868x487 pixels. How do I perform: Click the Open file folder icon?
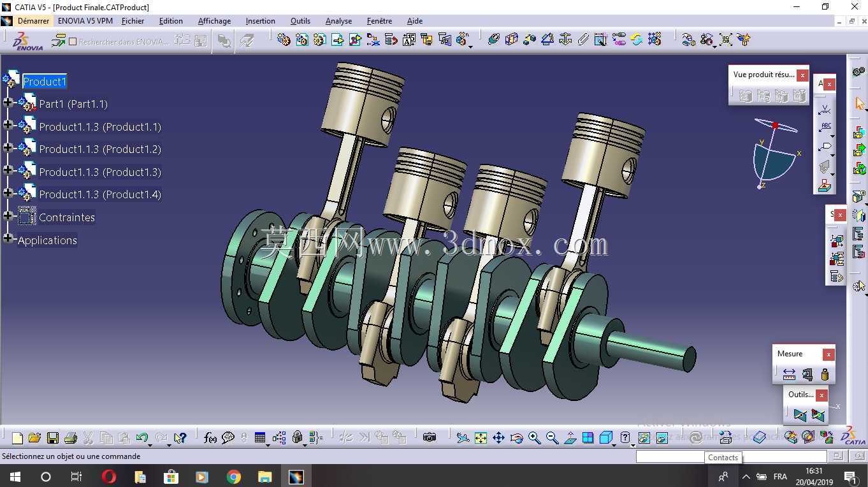point(34,438)
